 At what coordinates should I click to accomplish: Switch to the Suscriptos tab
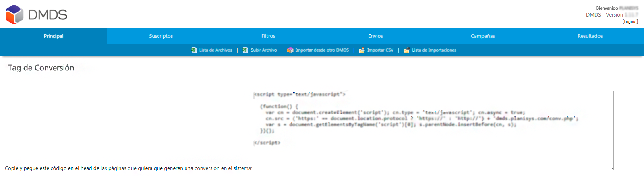161,36
